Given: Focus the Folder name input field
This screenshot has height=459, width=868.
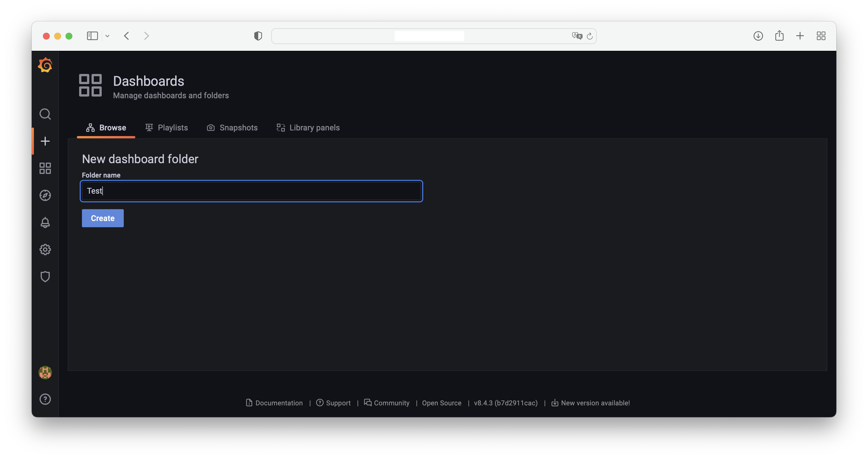Looking at the screenshot, I should pyautogui.click(x=251, y=191).
